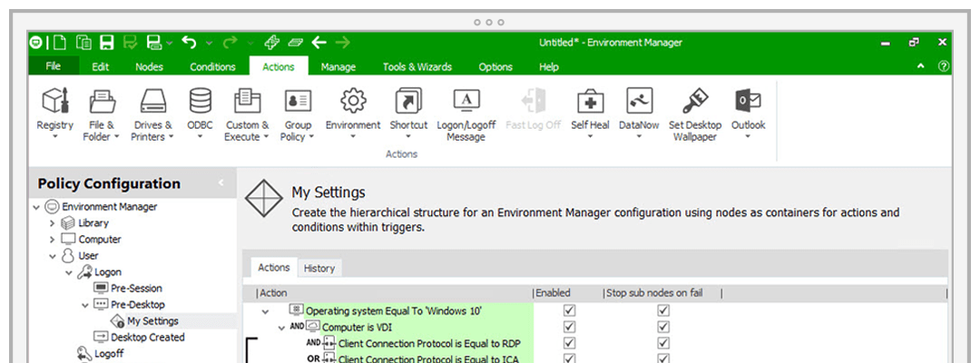Open the Group Policy icon
The width and height of the screenshot is (980, 363).
(x=299, y=102)
